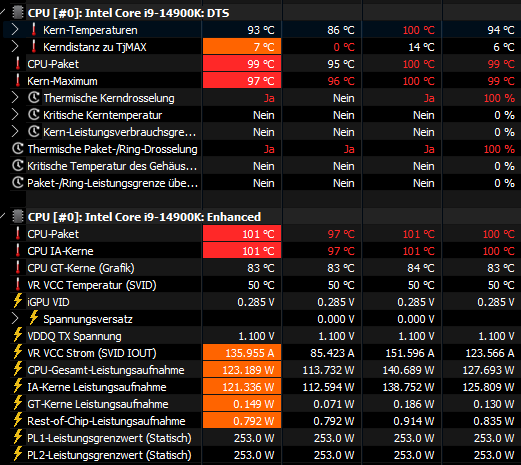Select the iGPU VID label
The height and width of the screenshot is (465, 521).
click(x=48, y=302)
